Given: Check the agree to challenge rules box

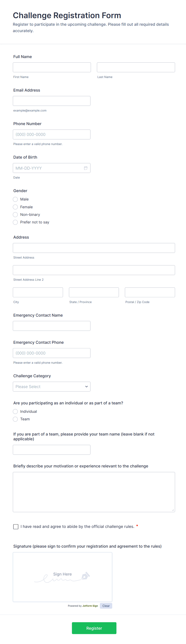Looking at the screenshot, I should coord(16,527).
